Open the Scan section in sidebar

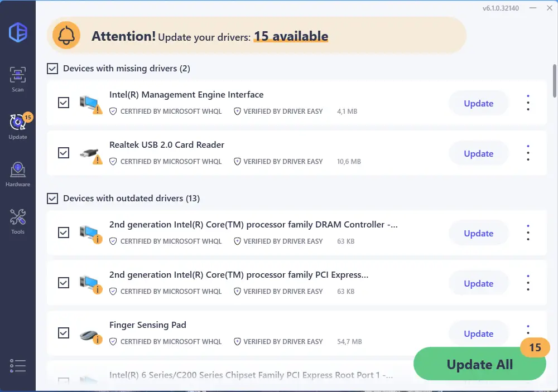[x=18, y=79]
